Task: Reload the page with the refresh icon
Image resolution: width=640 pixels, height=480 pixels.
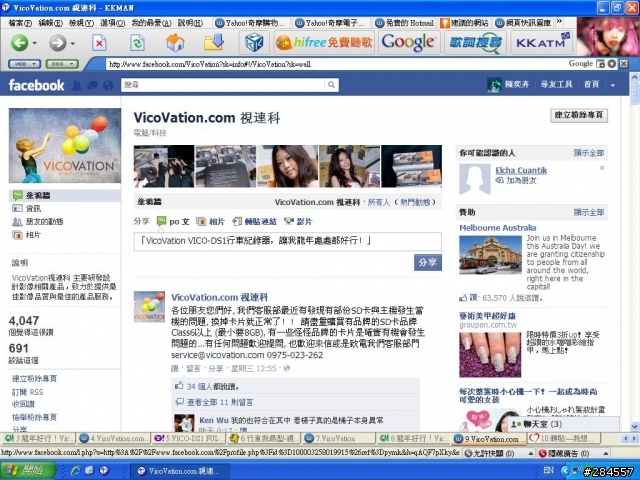Action: pyautogui.click(x=137, y=42)
